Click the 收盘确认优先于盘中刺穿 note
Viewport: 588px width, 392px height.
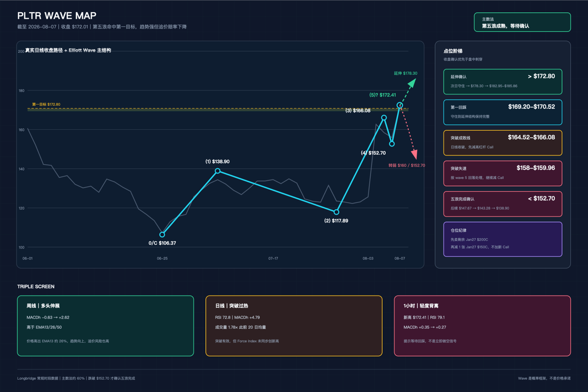tap(463, 59)
